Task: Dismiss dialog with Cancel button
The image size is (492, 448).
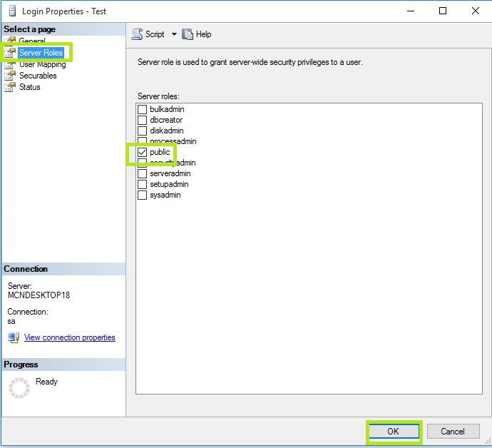Action: 453,432
